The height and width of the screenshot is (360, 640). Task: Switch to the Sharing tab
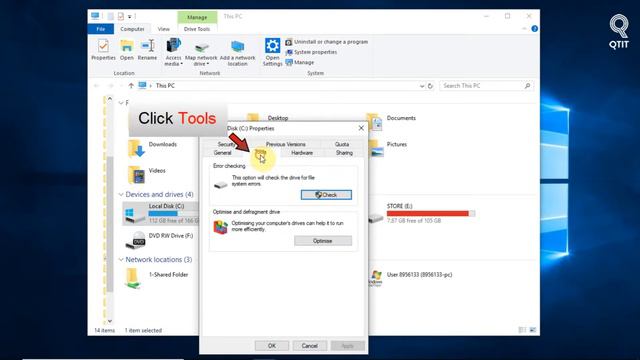344,153
